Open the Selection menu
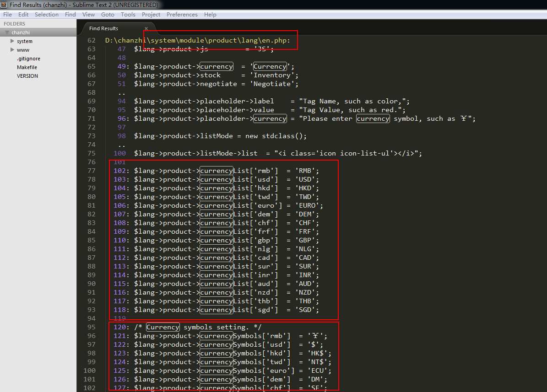 [x=47, y=15]
